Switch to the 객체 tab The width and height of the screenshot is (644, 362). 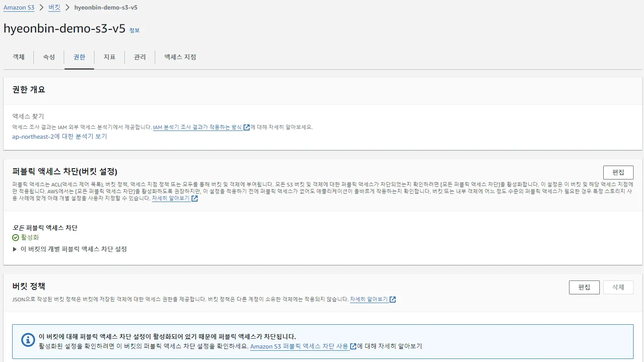pos(19,57)
